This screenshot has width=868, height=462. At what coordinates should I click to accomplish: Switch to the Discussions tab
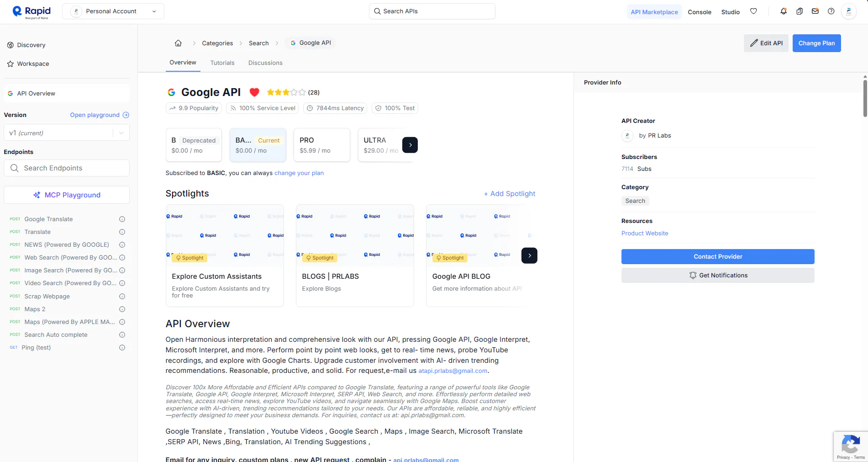(265, 63)
